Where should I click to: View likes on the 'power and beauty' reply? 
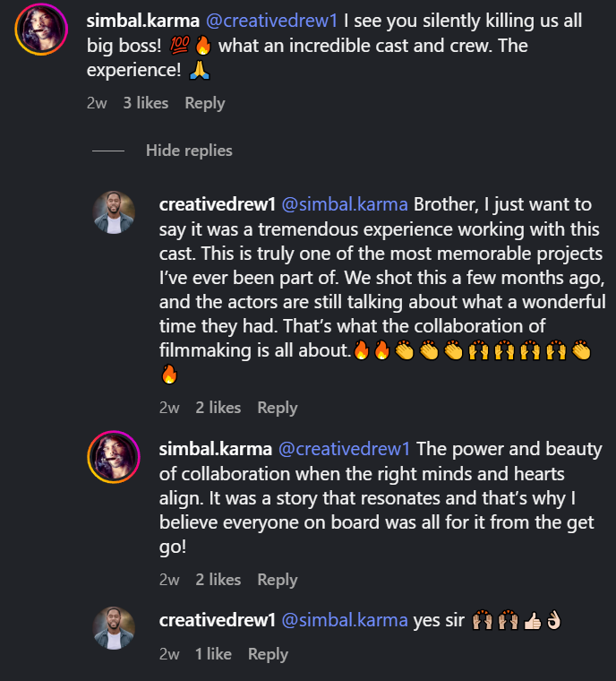pyautogui.click(x=218, y=580)
